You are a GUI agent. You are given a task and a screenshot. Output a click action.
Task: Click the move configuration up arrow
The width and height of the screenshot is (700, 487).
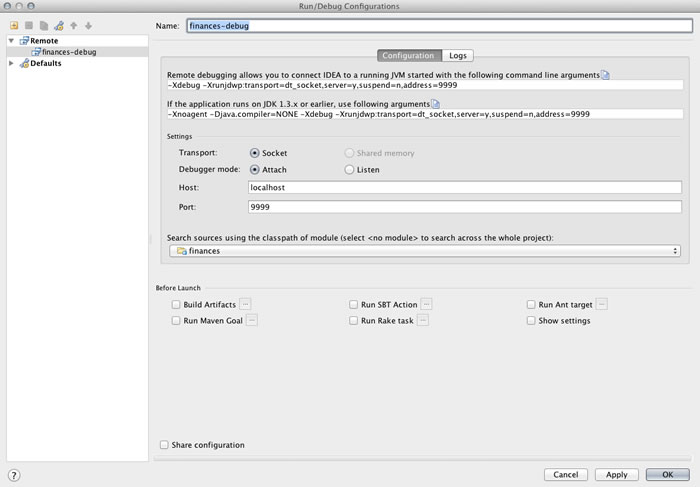[x=74, y=25]
